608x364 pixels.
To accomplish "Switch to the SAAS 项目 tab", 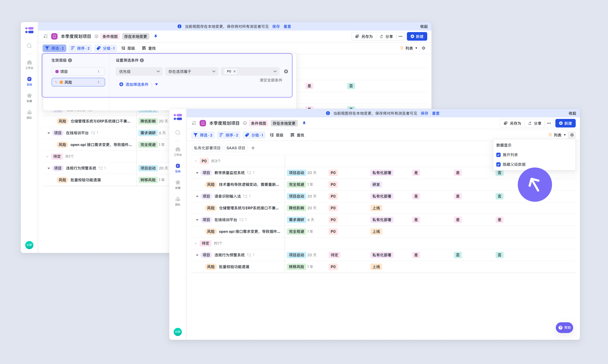I will (236, 148).
